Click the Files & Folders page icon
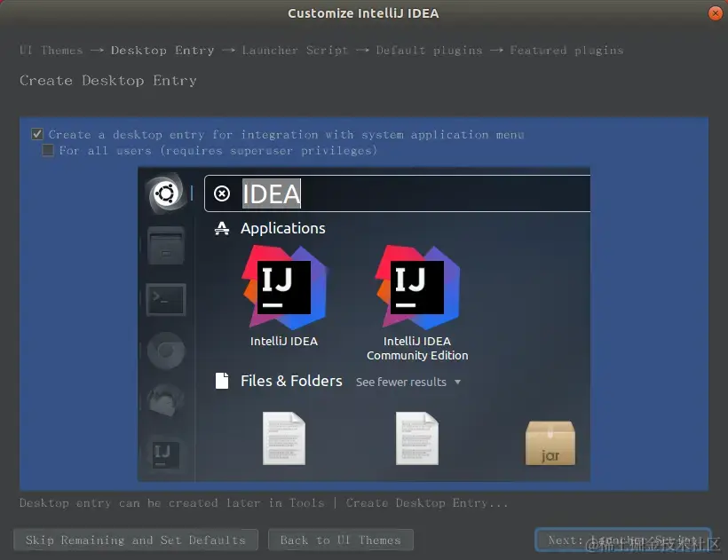Image resolution: width=728 pixels, height=560 pixels. pos(222,381)
